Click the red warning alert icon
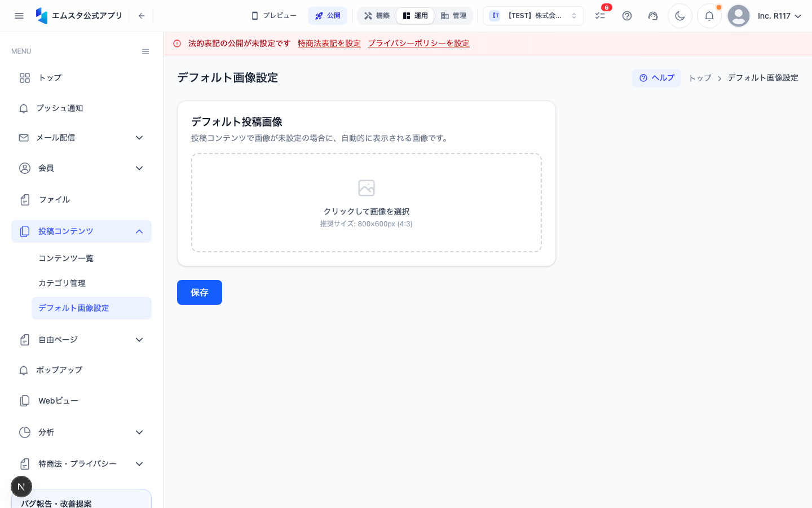812x508 pixels. [177, 43]
